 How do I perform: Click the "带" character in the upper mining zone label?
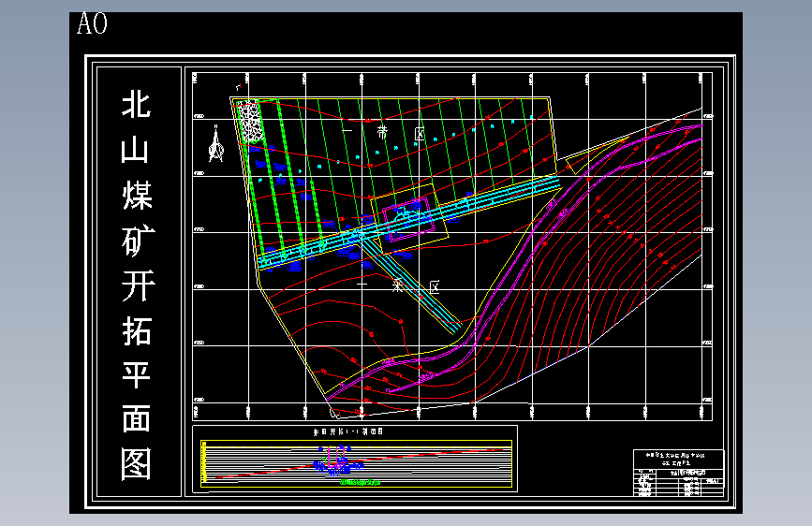[x=382, y=133]
